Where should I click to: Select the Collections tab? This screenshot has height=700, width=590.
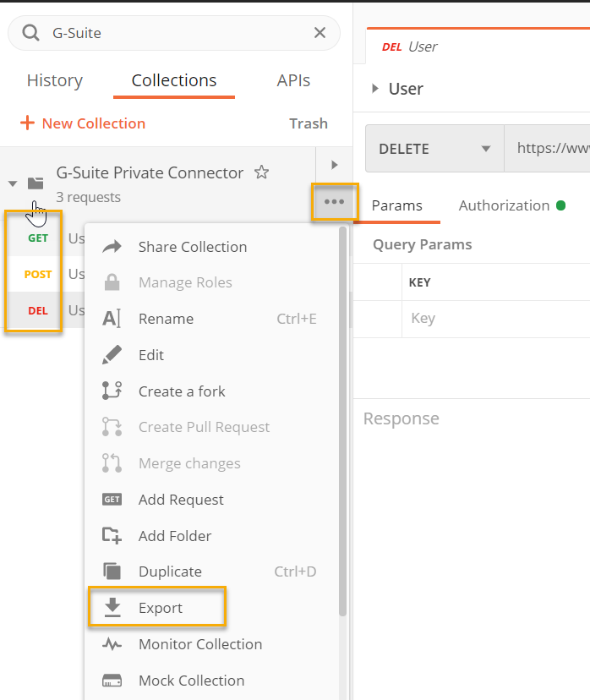[x=174, y=80]
